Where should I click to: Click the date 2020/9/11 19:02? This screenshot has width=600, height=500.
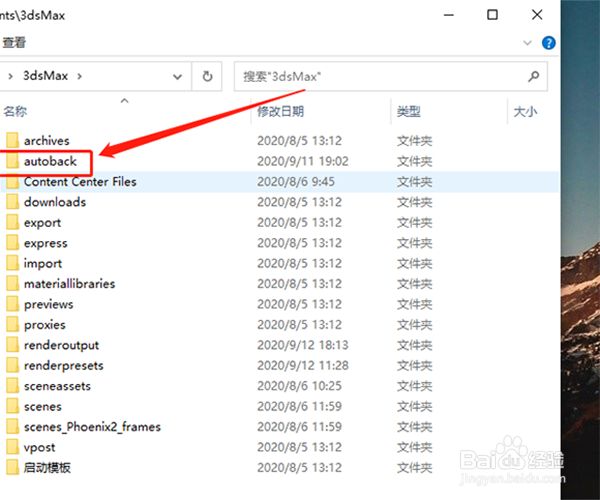(x=303, y=161)
